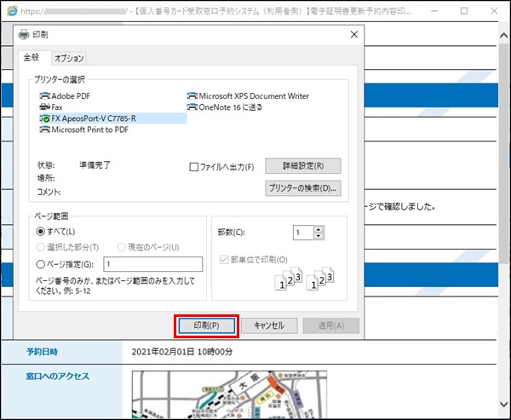Viewport: 511px width, 420px height.
Task: Select the Fax printer icon
Action: (44, 107)
